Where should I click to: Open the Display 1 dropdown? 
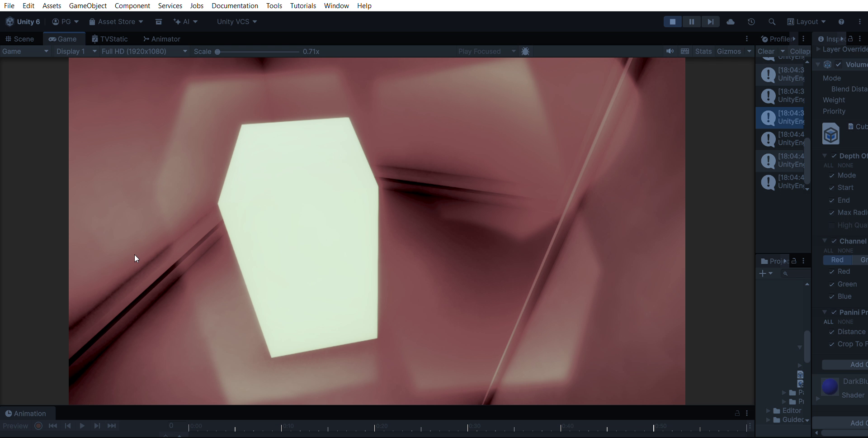[76, 52]
